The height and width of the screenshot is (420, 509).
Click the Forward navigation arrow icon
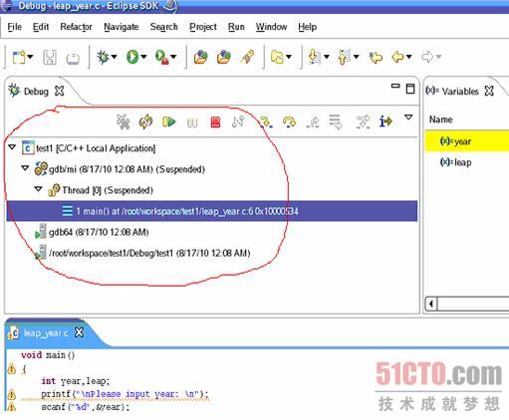tap(427, 57)
